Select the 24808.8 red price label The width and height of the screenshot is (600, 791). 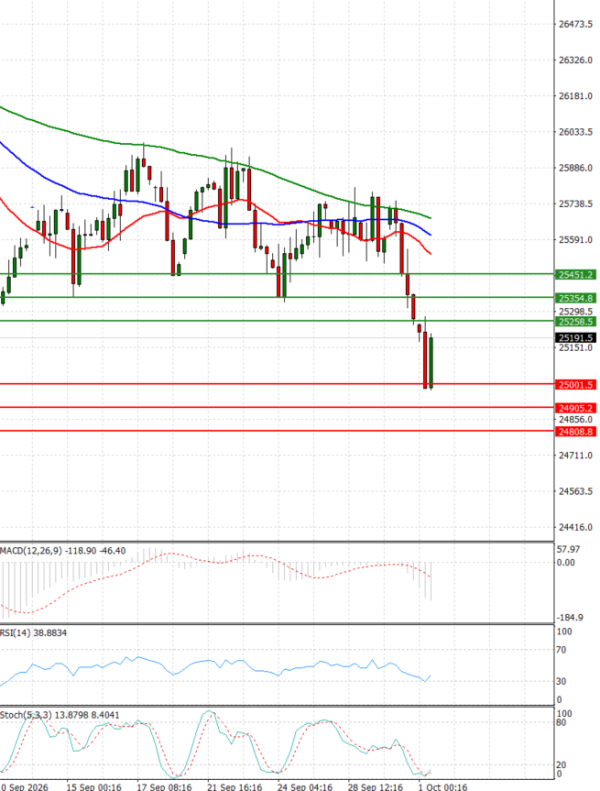click(575, 432)
